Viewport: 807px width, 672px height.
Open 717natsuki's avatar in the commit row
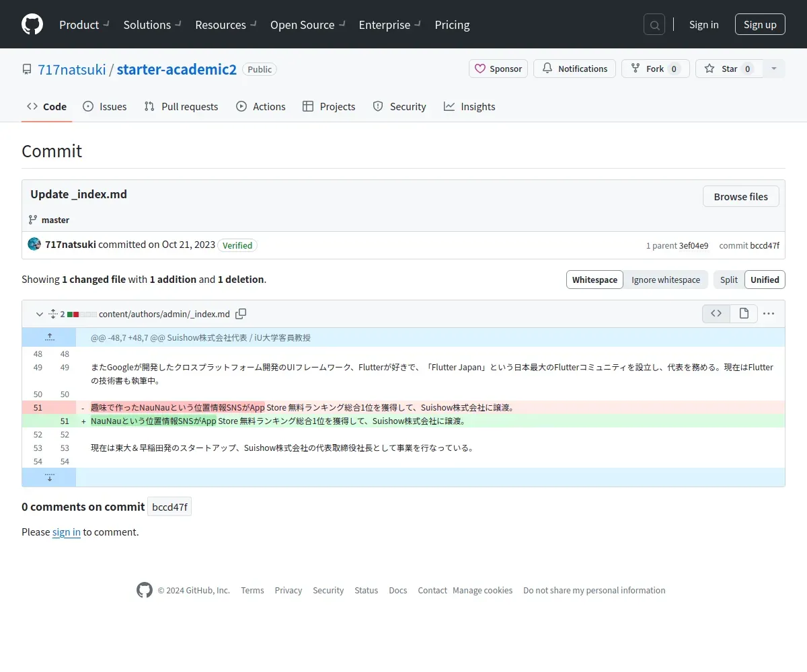[34, 244]
